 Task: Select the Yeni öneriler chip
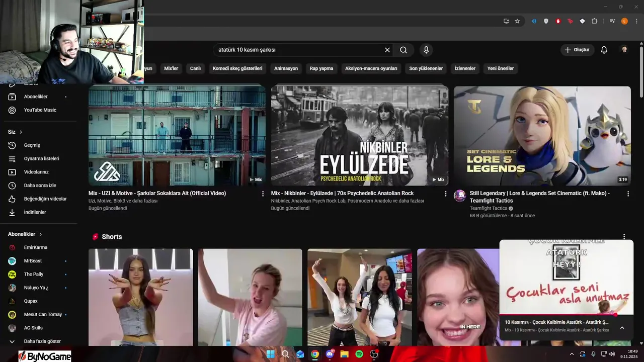pyautogui.click(x=501, y=68)
